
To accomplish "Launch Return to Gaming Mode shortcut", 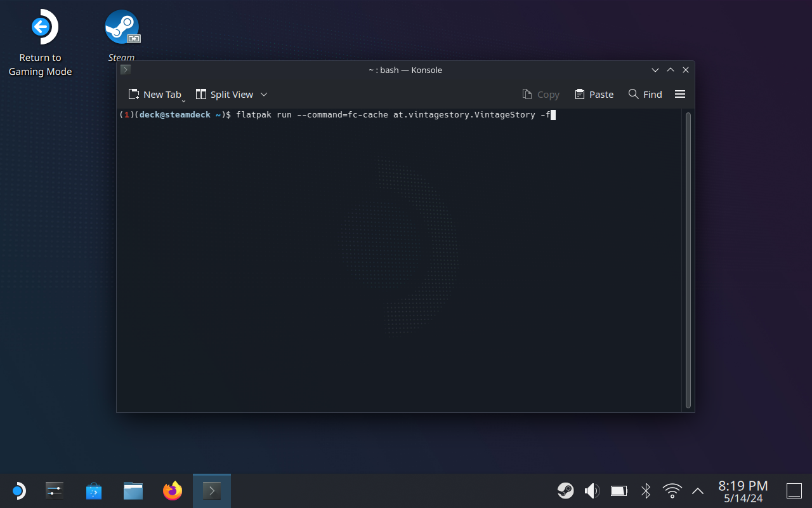I will pyautogui.click(x=40, y=29).
